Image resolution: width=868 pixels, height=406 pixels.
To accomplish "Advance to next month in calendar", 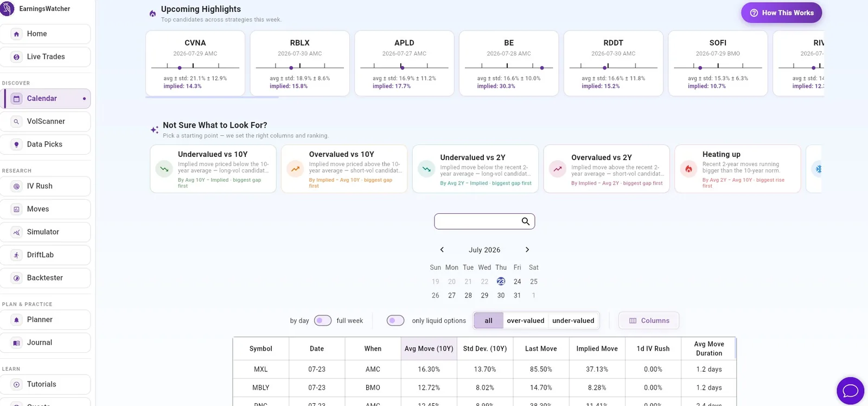I will pos(527,250).
